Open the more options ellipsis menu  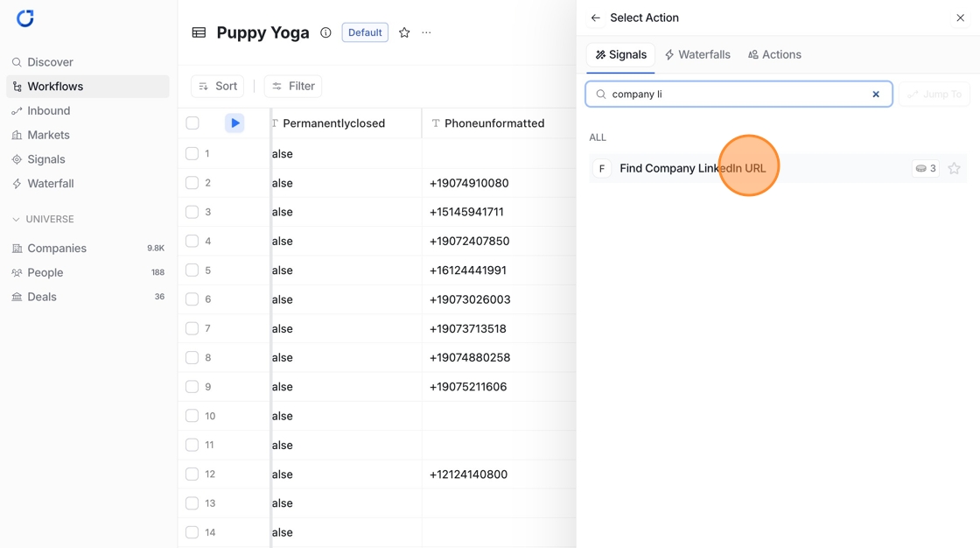click(x=426, y=32)
